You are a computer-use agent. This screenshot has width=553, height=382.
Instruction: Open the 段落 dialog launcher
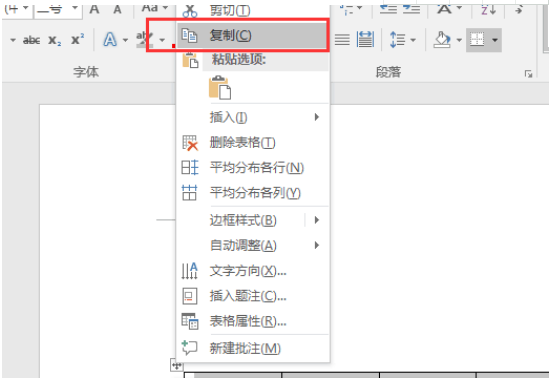coord(528,74)
